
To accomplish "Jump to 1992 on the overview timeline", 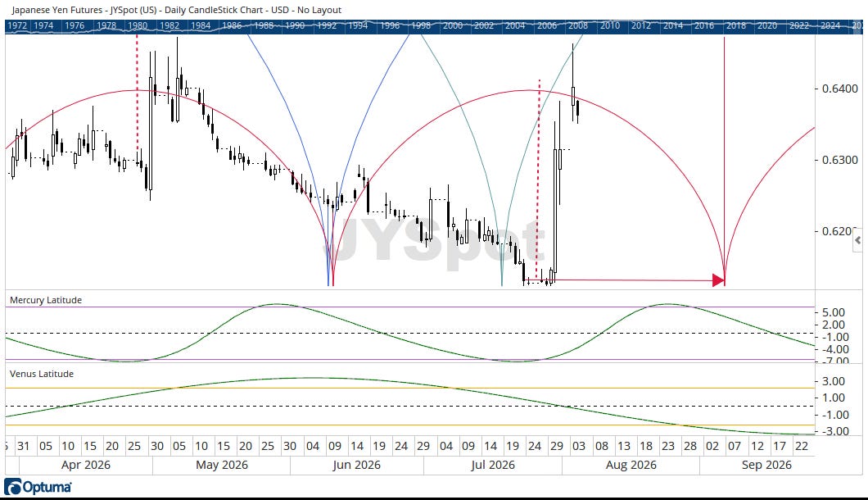I will [x=327, y=25].
